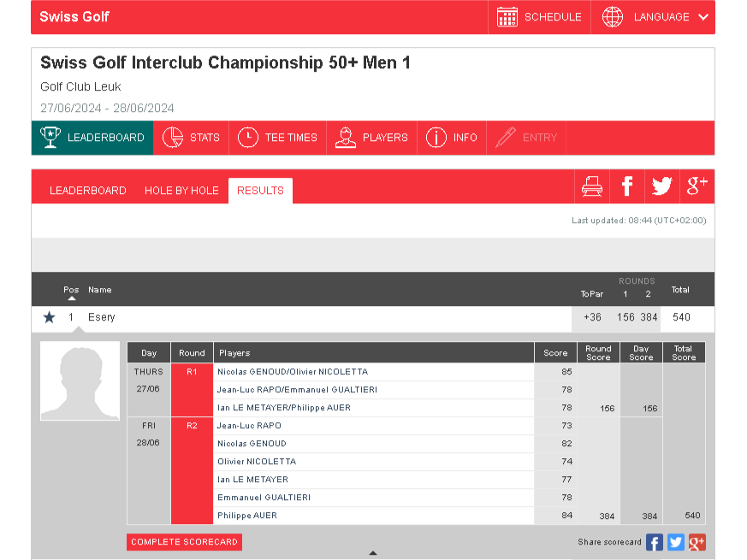Image resolution: width=747 pixels, height=560 pixels.
Task: Switch to Hole by Hole sub-tab
Action: [181, 191]
